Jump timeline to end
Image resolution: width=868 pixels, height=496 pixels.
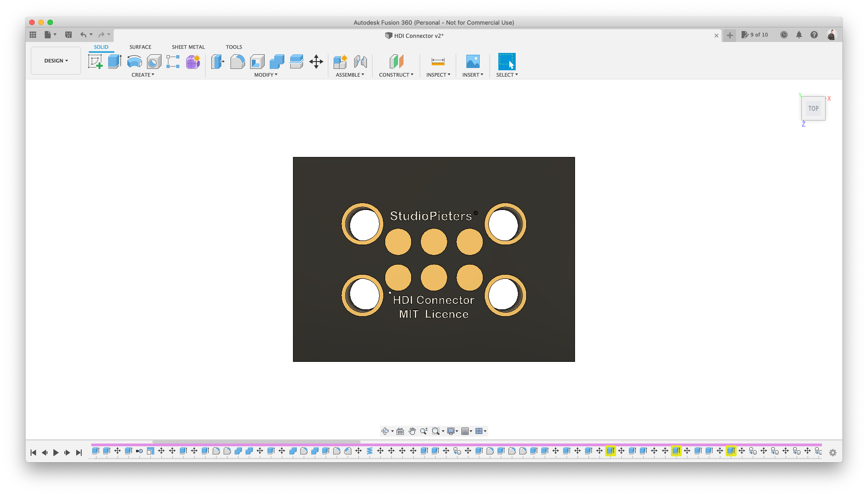(79, 453)
